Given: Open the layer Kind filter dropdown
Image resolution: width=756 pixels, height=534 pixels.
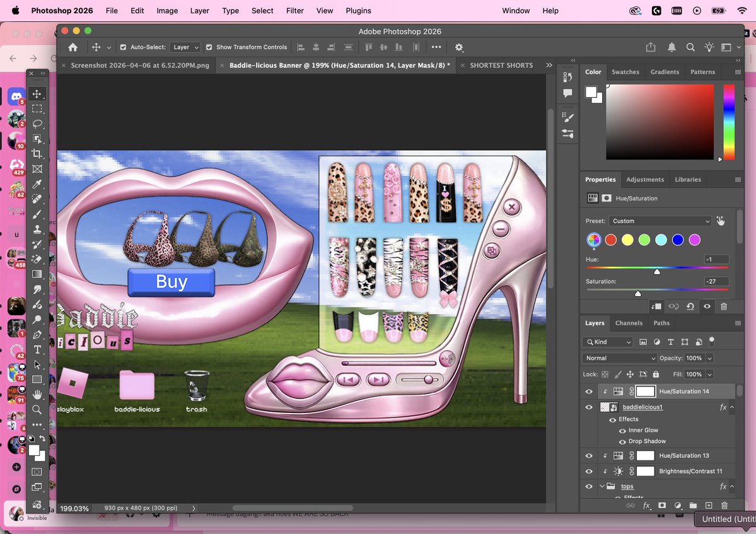Looking at the screenshot, I should coord(608,342).
